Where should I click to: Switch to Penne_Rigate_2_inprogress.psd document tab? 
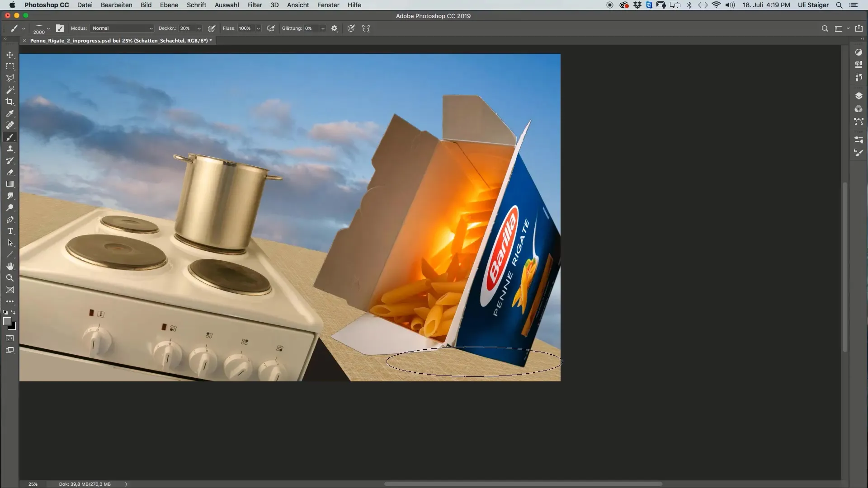click(121, 41)
